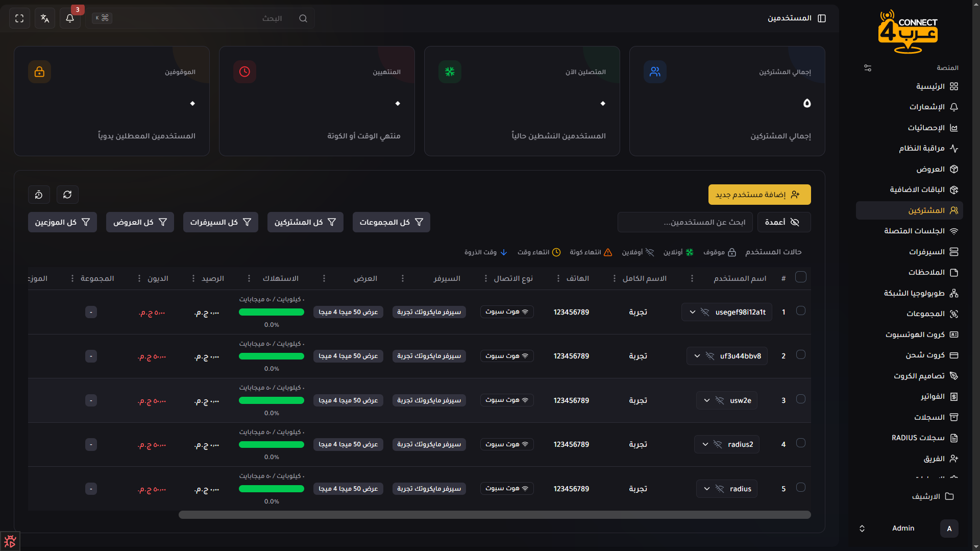Open the notifications bell with badge 3
Viewport: 980px width, 551px height.
pyautogui.click(x=70, y=18)
